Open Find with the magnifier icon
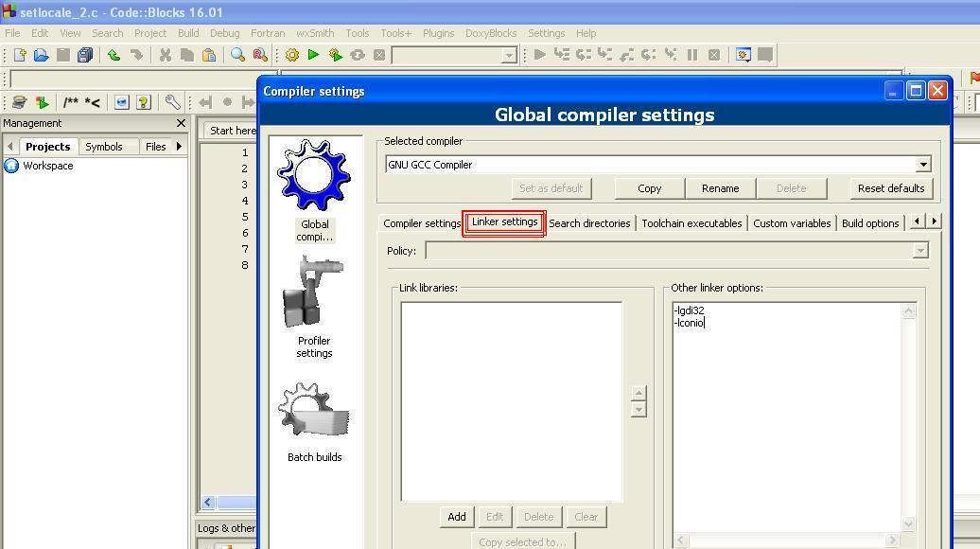The width and height of the screenshot is (980, 549). tap(237, 55)
